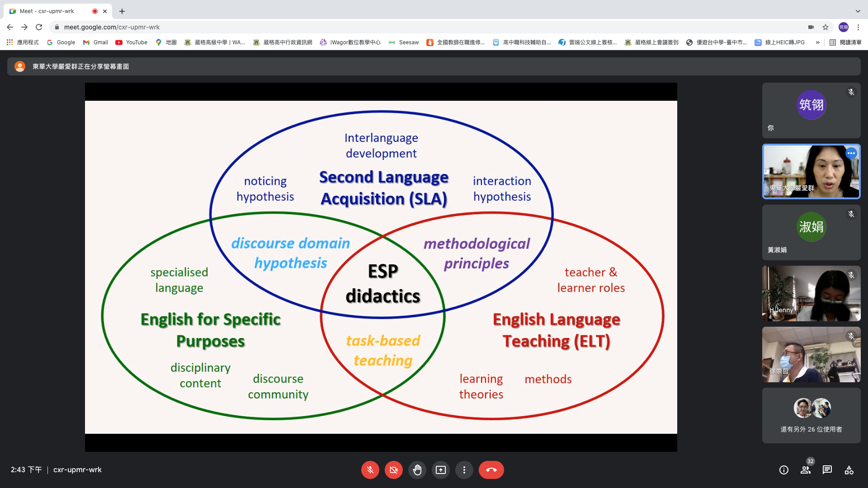
Task: Reload the Meet page
Action: point(39,27)
